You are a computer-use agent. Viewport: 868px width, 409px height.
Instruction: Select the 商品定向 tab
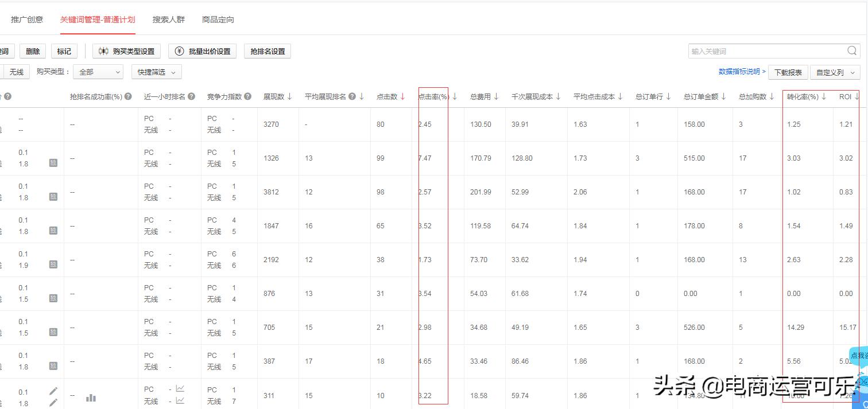(217, 19)
